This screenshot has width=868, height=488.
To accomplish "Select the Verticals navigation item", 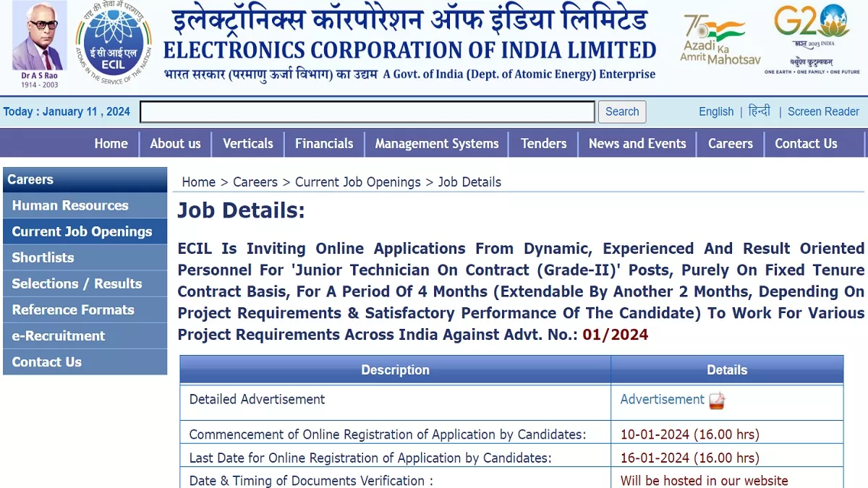I will pyautogui.click(x=247, y=144).
